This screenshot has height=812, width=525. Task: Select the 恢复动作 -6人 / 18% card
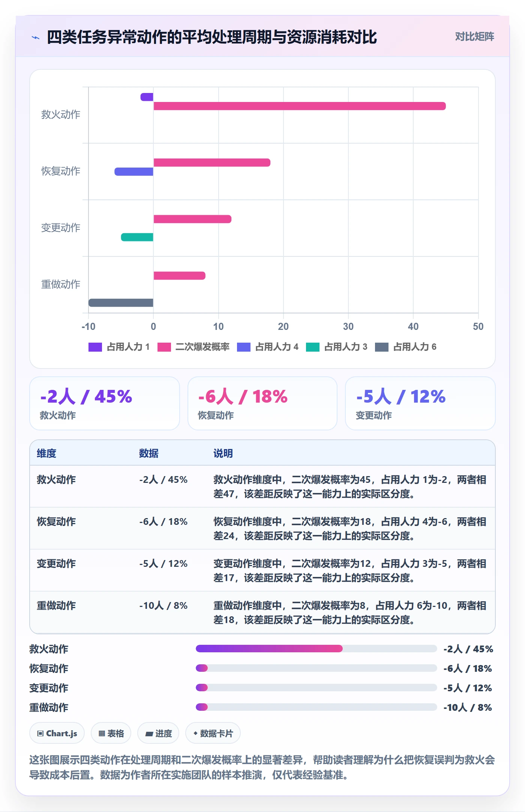(262, 403)
